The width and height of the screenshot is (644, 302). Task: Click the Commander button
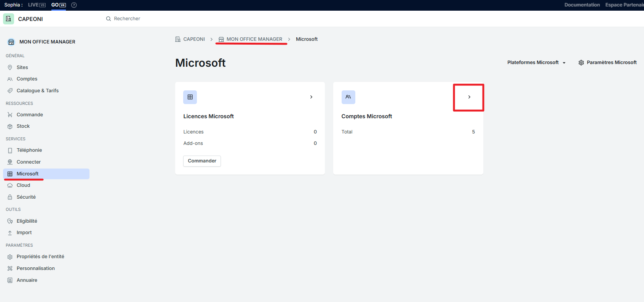coord(202,161)
